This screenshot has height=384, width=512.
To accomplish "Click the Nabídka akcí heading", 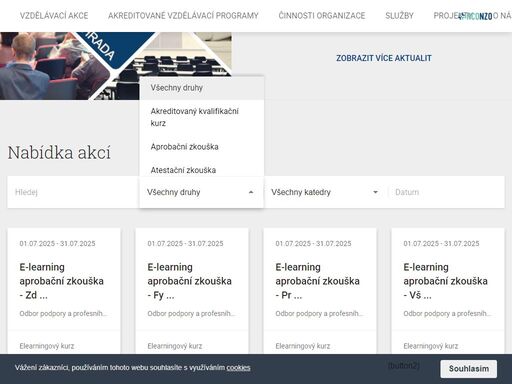I will [59, 153].
